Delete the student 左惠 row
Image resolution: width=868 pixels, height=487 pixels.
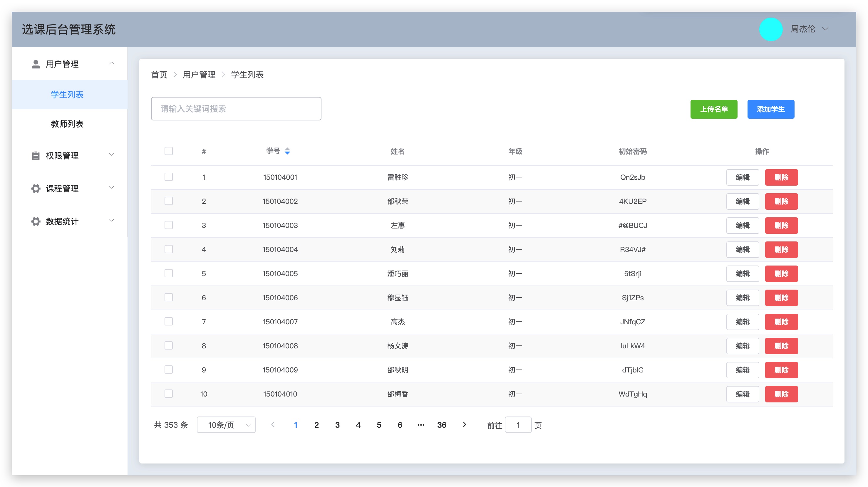tap(781, 225)
